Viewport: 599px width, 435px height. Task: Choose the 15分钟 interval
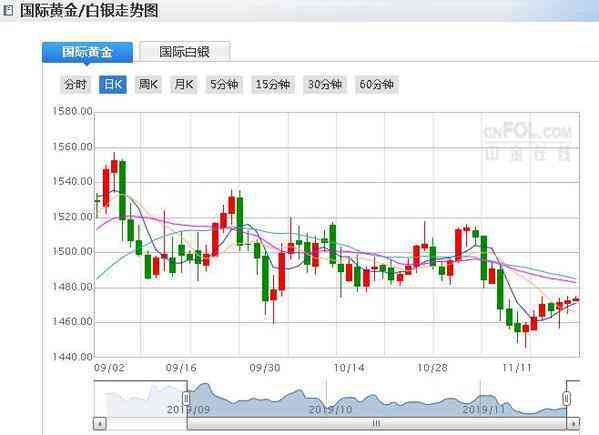(273, 84)
